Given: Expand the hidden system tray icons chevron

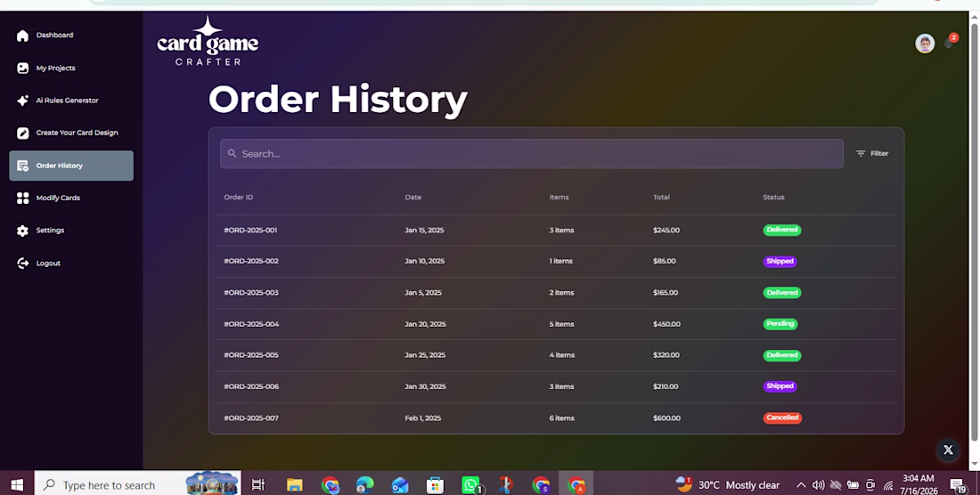Looking at the screenshot, I should [x=801, y=485].
